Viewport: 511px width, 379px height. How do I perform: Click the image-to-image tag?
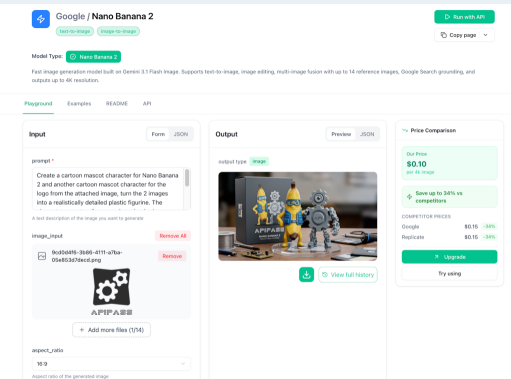point(118,31)
